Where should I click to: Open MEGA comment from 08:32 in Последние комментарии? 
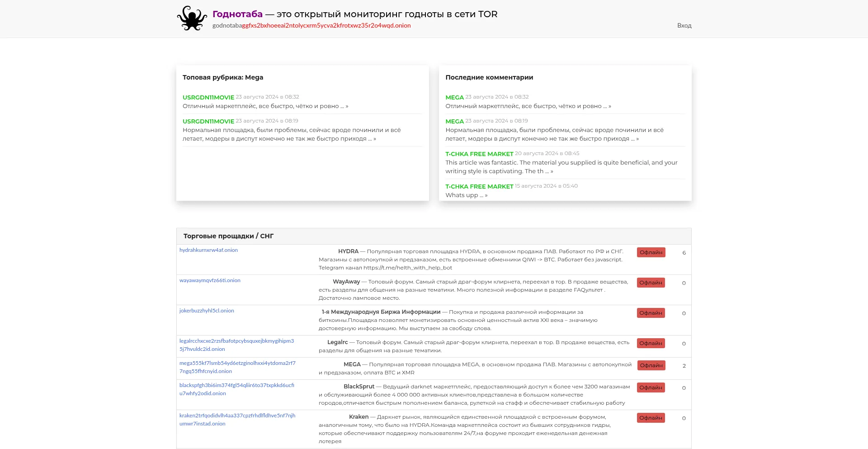point(454,97)
